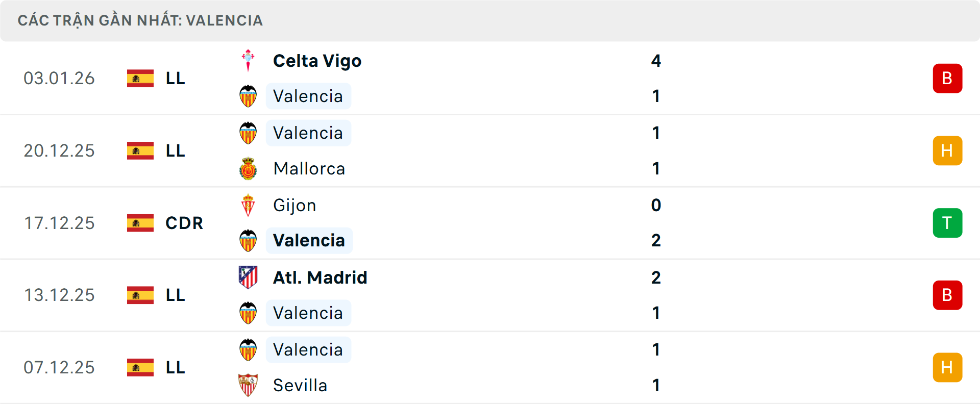
Task: Click the Mallorca club crest icon
Action: [248, 169]
